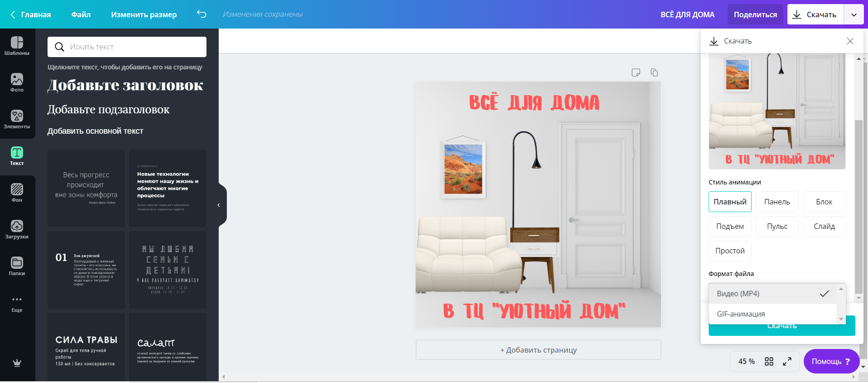This screenshot has width=868, height=383.
Task: Choose the Слайд animation style
Action: (824, 226)
